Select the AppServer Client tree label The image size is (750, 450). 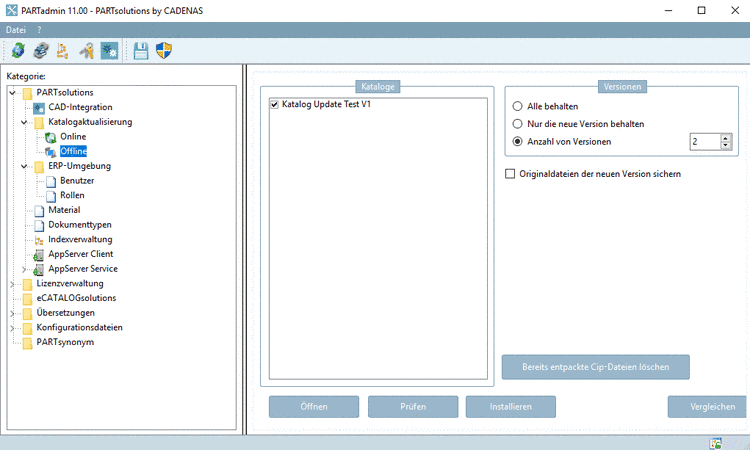pos(81,254)
